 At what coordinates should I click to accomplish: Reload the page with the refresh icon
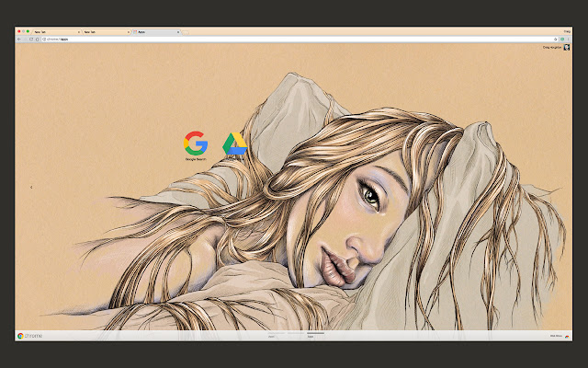point(31,39)
